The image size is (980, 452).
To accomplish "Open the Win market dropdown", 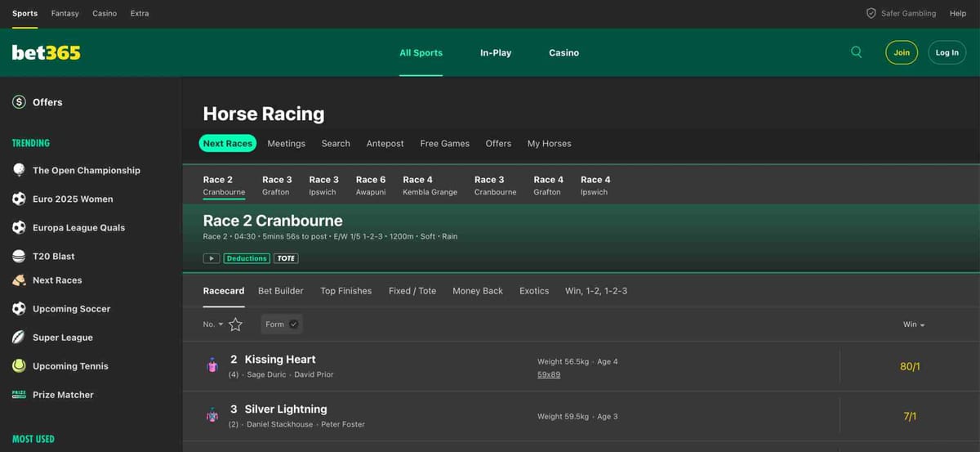I will (x=914, y=325).
